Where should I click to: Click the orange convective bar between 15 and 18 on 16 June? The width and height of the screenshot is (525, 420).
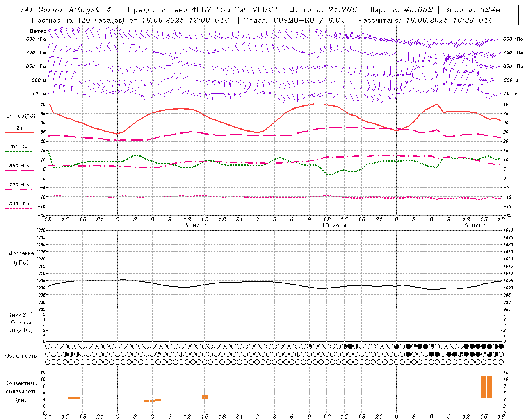coord(74,398)
